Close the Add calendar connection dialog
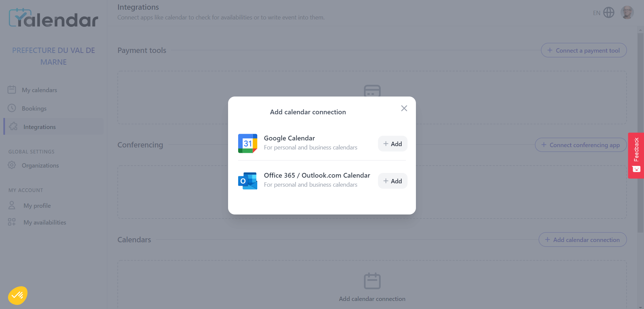This screenshot has height=309, width=644. pos(404,108)
